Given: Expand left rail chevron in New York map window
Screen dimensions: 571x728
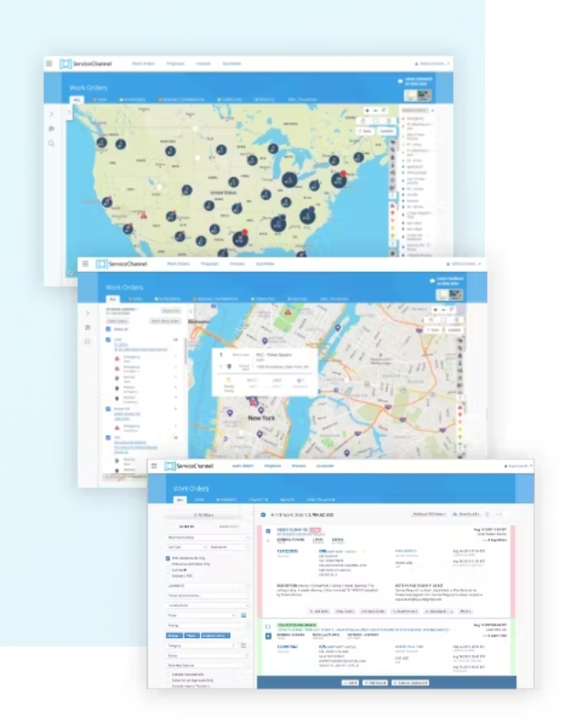Looking at the screenshot, I should pyautogui.click(x=87, y=313).
